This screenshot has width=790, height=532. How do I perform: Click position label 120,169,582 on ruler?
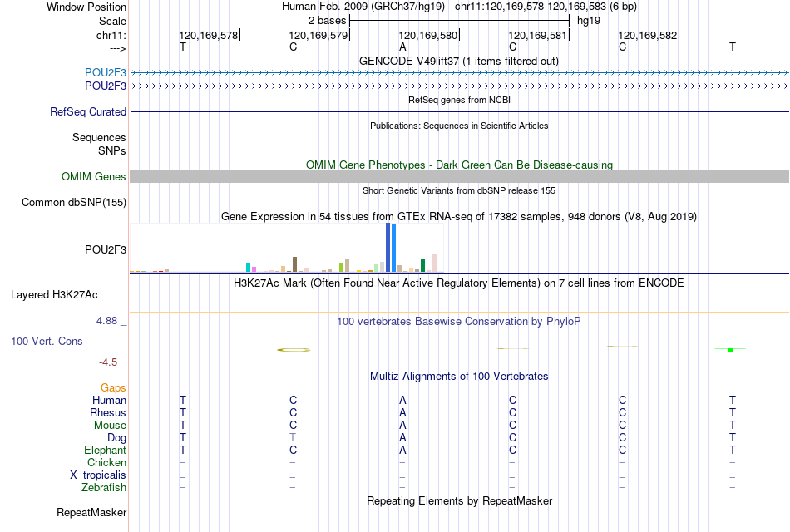point(648,35)
